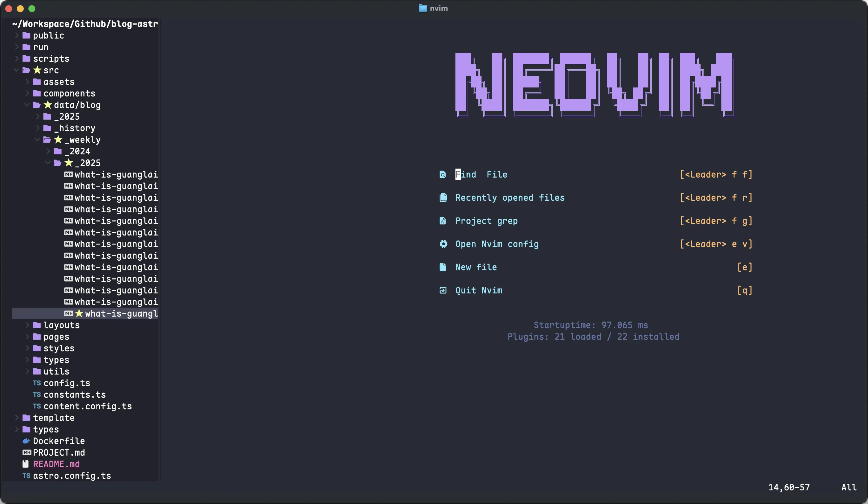Click the folder icon next to template

click(26, 418)
